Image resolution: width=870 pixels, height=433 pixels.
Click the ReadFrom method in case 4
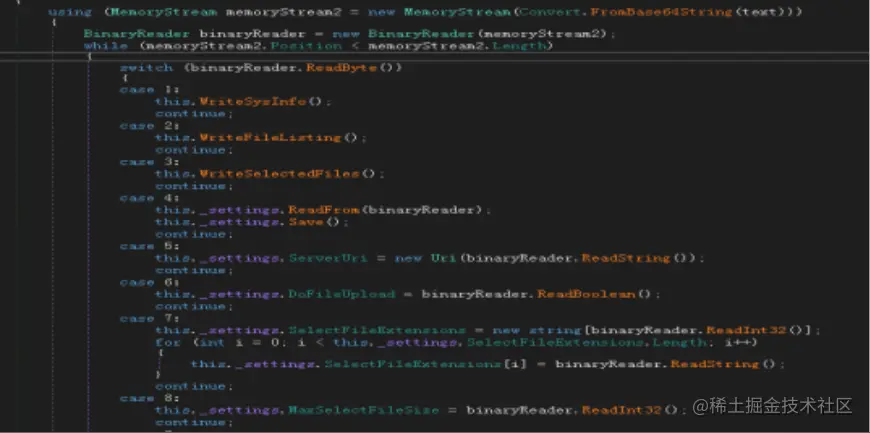(325, 210)
